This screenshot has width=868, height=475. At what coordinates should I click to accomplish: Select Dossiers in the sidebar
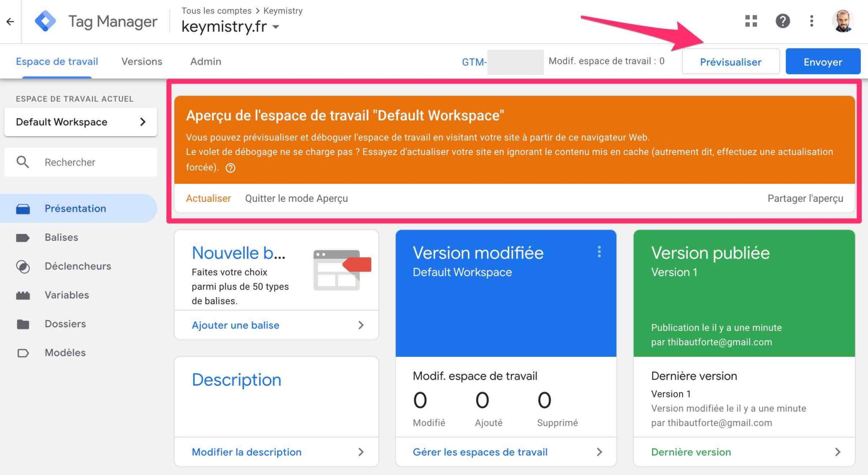[x=79, y=324]
